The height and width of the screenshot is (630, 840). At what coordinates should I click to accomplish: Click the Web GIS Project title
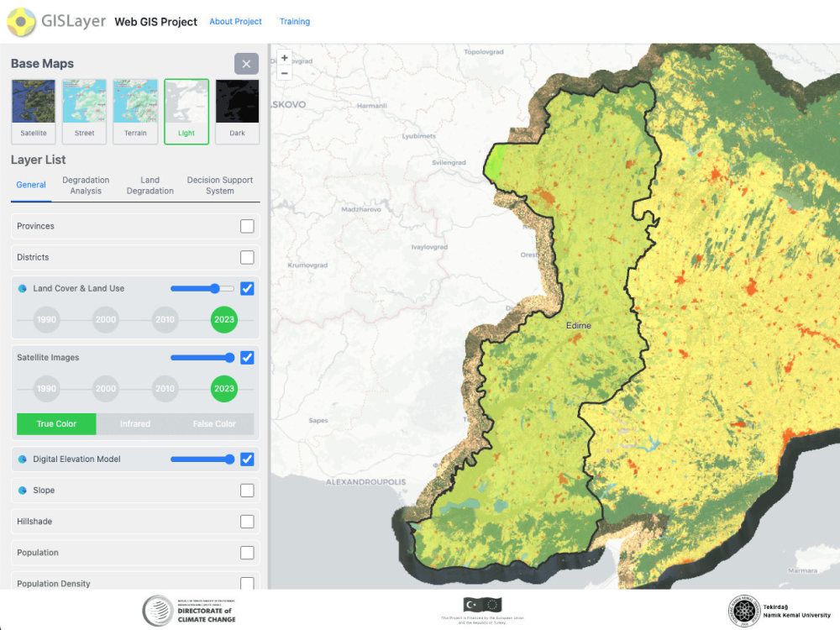(x=156, y=22)
